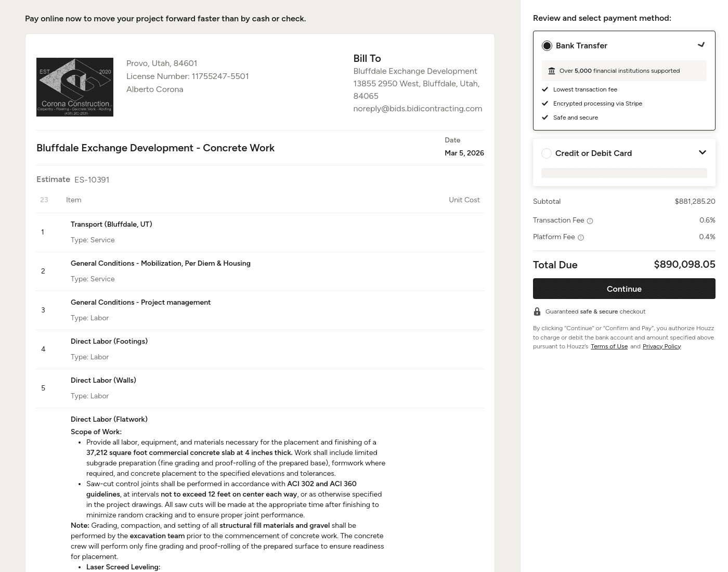Click the secure checkout padlock icon
The height and width of the screenshot is (572, 728).
coord(537,311)
